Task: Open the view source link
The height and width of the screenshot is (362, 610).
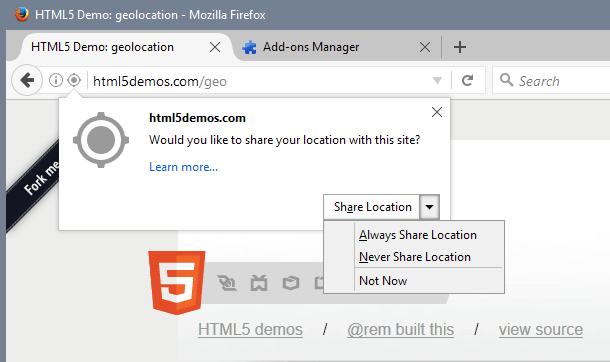Action: [541, 330]
